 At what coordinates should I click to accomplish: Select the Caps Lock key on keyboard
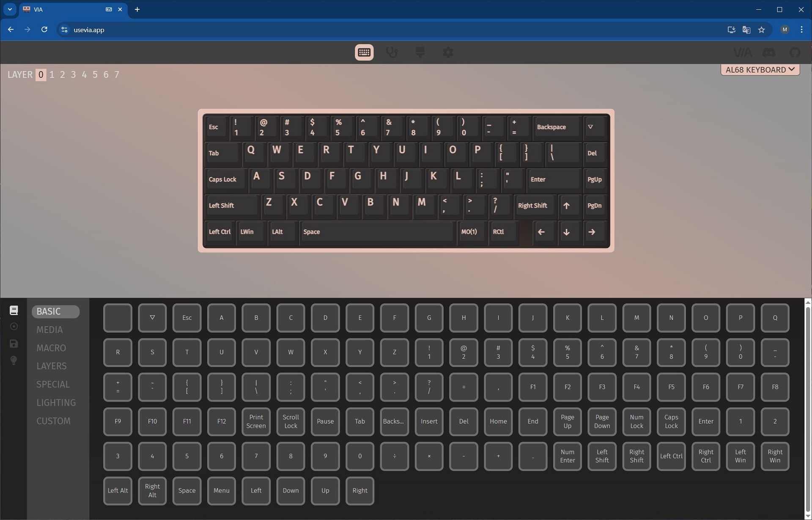(225, 179)
